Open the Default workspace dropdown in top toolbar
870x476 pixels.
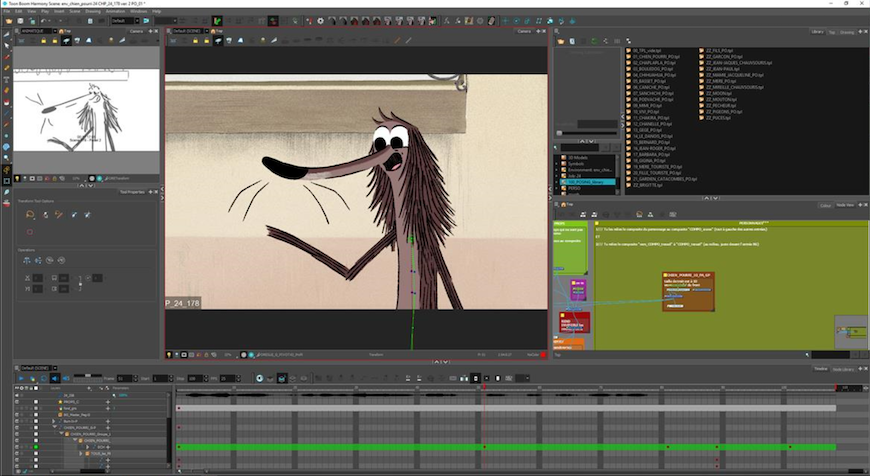[137, 21]
